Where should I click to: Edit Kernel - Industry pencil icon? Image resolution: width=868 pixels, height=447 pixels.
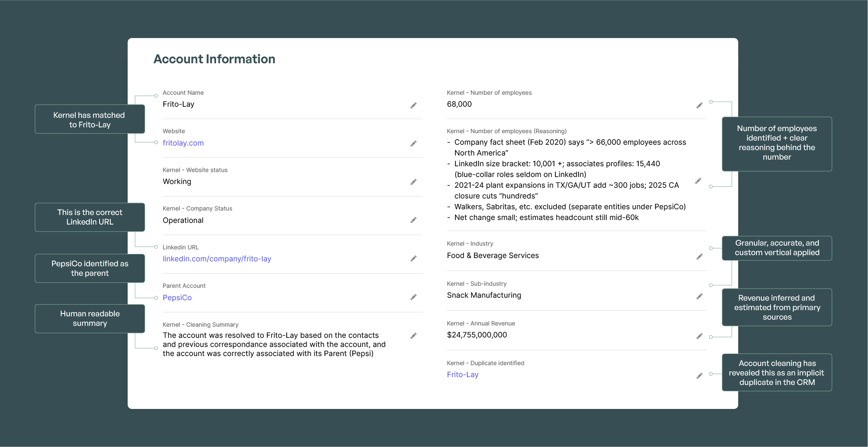[699, 257]
